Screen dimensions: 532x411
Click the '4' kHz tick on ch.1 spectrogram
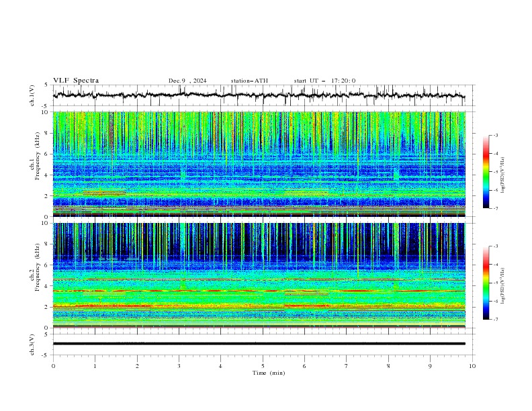click(48, 175)
